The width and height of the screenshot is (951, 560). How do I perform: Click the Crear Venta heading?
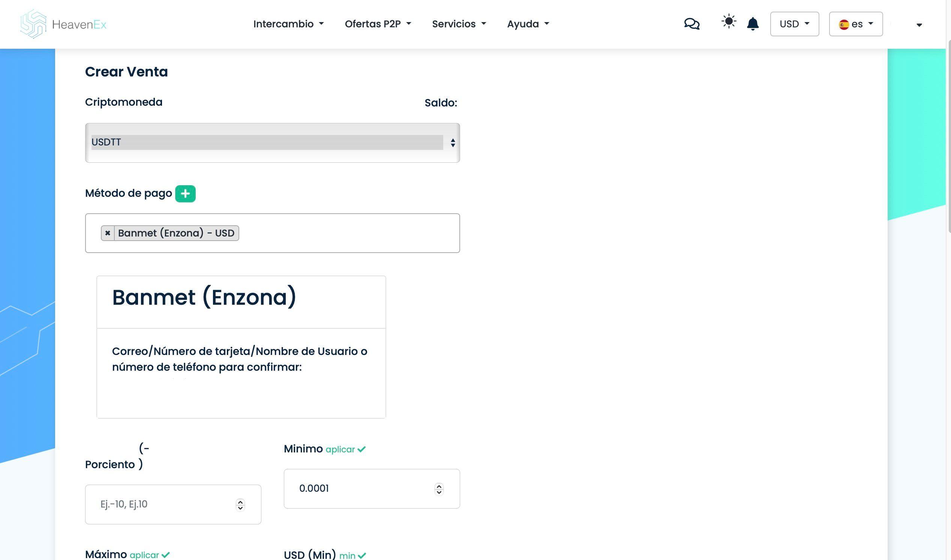pyautogui.click(x=126, y=72)
